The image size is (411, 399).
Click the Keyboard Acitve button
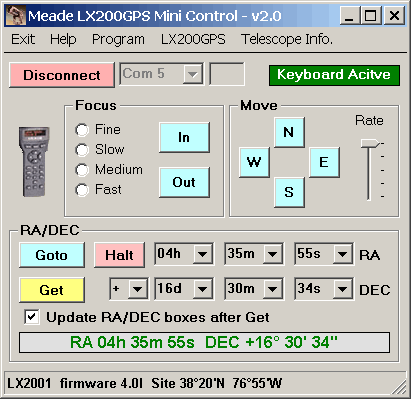pos(334,75)
